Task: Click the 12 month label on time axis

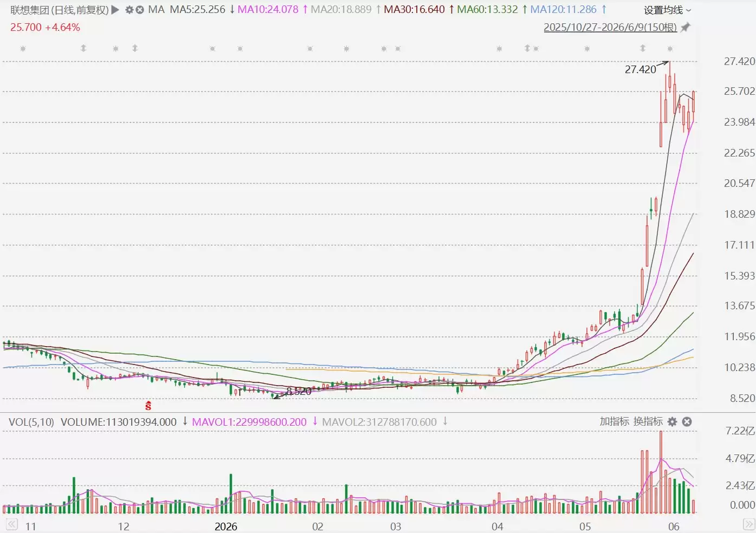Action: [124, 526]
